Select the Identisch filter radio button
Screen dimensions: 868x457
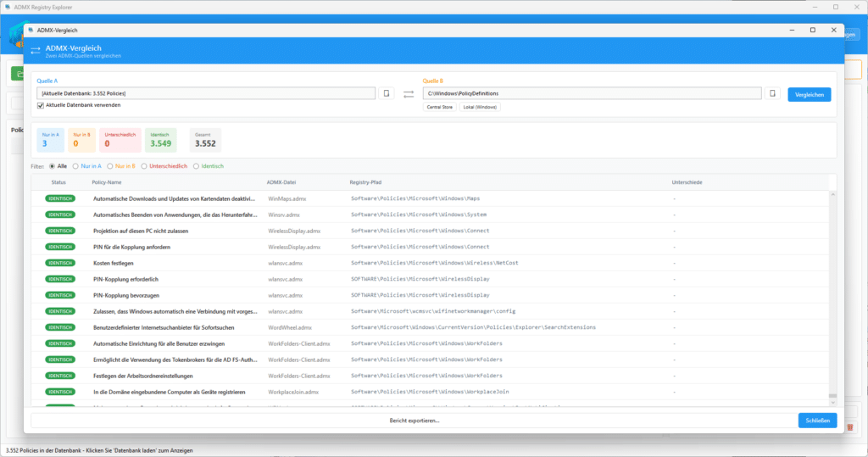(x=196, y=166)
